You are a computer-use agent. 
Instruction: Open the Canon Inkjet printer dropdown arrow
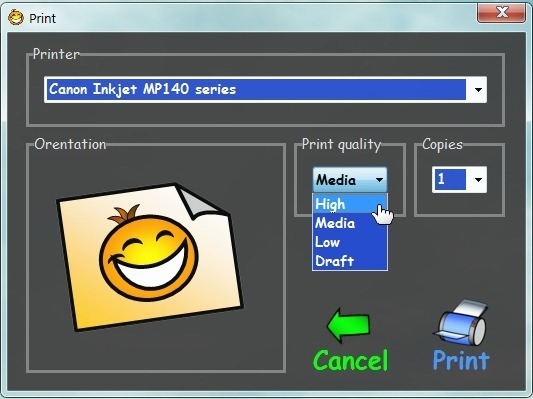(478, 90)
